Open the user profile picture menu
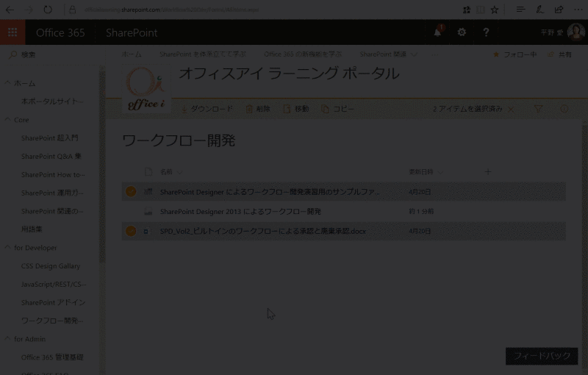The width and height of the screenshot is (588, 375). pos(576,32)
